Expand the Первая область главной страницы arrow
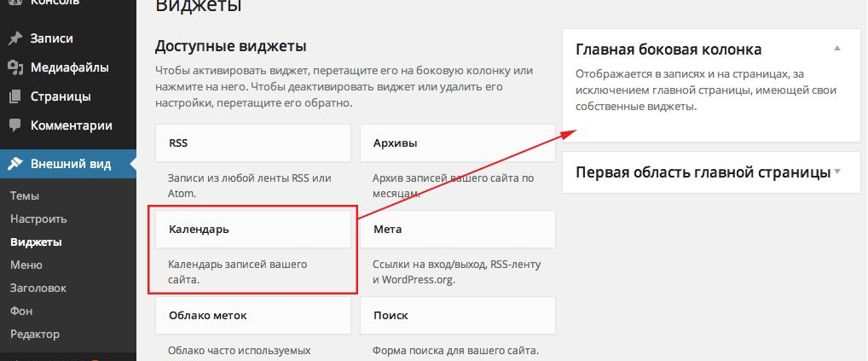 pyautogui.click(x=837, y=172)
